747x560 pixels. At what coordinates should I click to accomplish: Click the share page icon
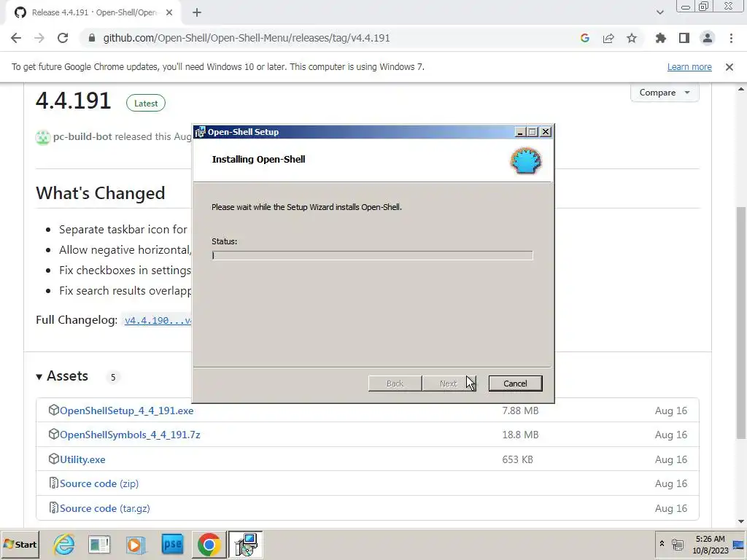[x=608, y=38]
